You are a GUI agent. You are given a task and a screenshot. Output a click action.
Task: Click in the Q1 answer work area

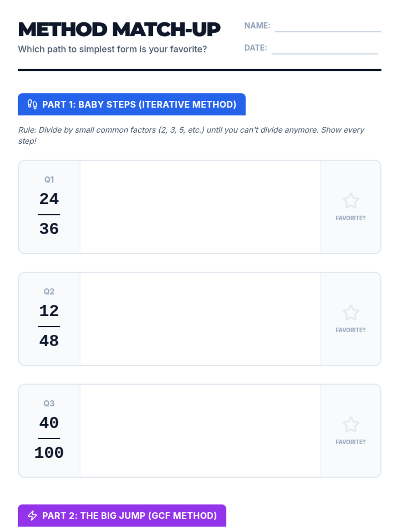coord(200,207)
